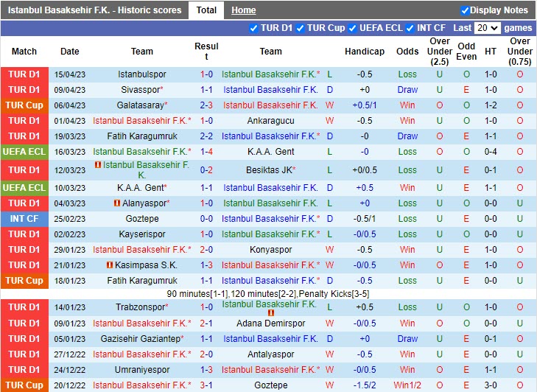Image resolution: width=537 pixels, height=392 pixels.
Task: Click the Win1/2 odds value
Action: (x=407, y=385)
